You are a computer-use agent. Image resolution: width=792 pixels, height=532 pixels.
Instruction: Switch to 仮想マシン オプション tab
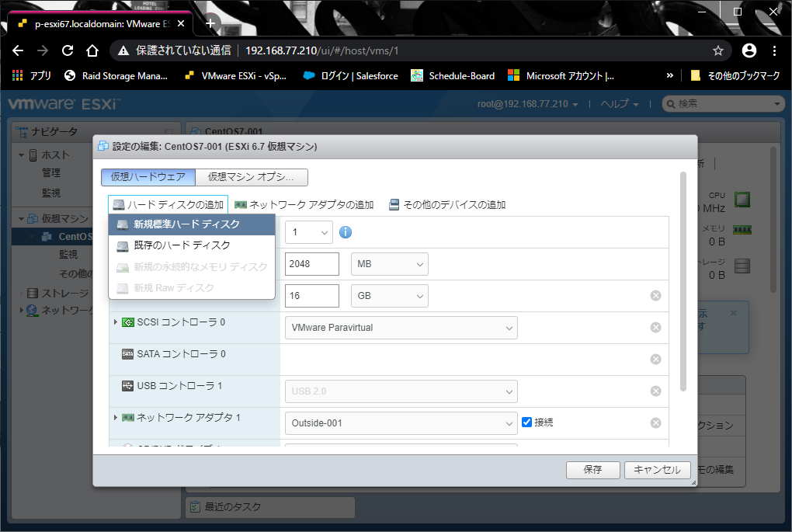251,177
